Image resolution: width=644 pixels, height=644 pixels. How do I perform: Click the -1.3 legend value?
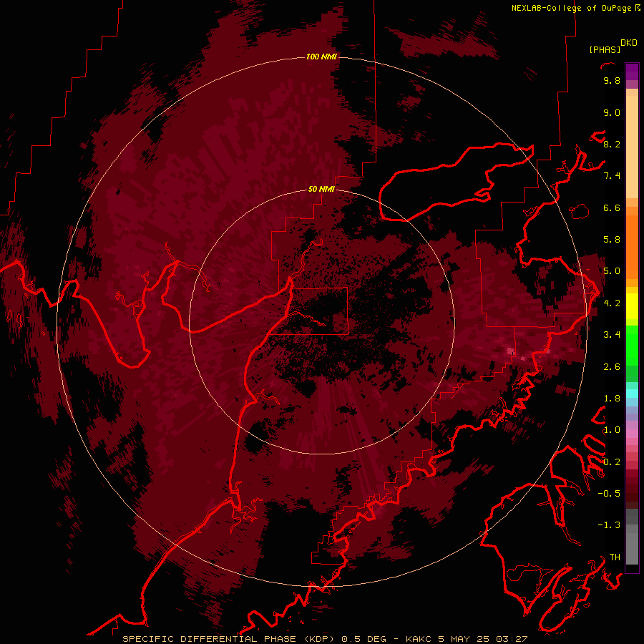[609, 525]
